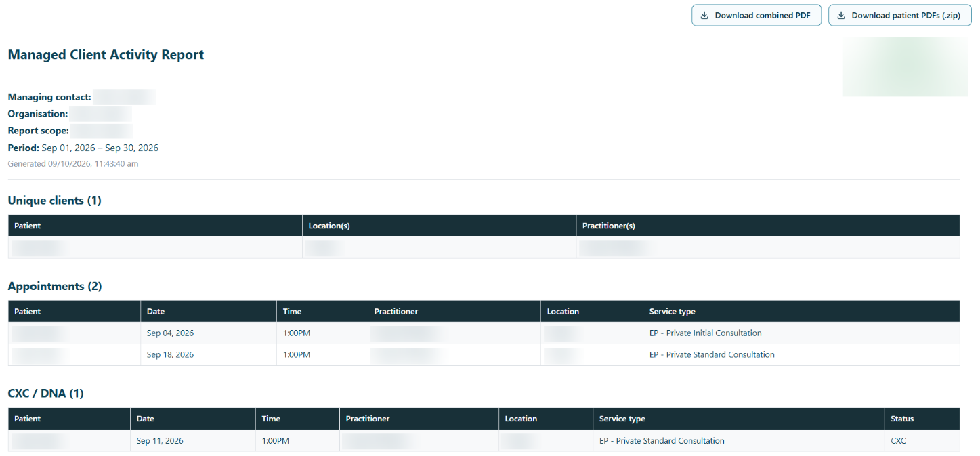Click Download patient PDFs (.zip) button
The height and width of the screenshot is (456, 980).
[899, 16]
